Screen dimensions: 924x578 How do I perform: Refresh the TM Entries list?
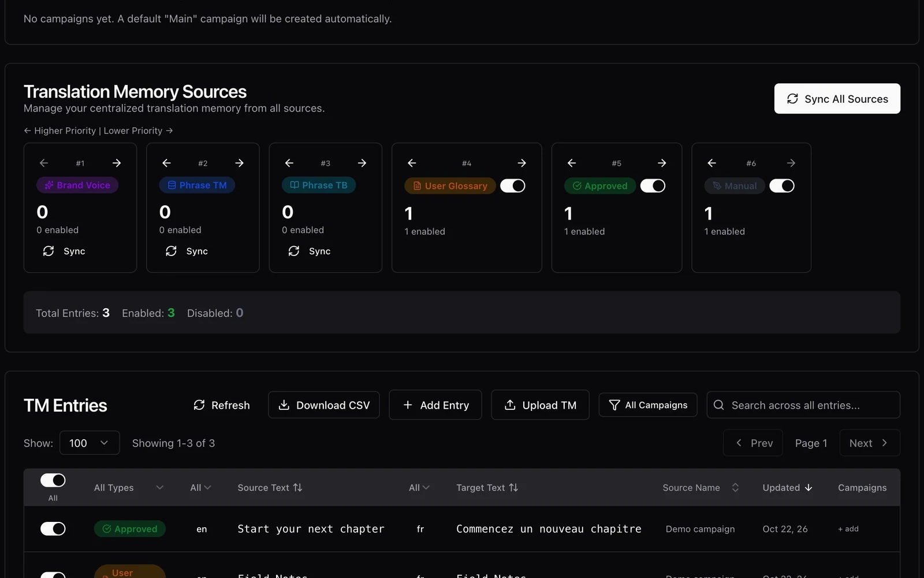tap(222, 405)
